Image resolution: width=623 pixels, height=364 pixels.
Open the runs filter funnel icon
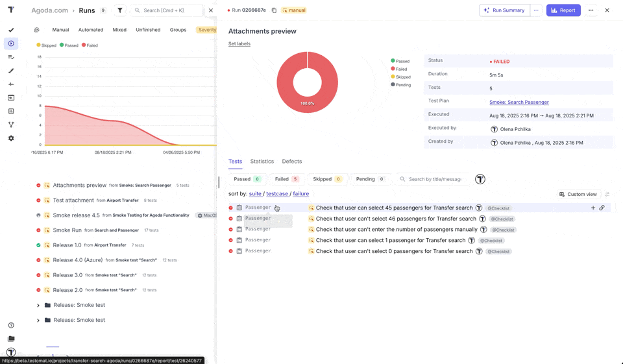tap(120, 10)
